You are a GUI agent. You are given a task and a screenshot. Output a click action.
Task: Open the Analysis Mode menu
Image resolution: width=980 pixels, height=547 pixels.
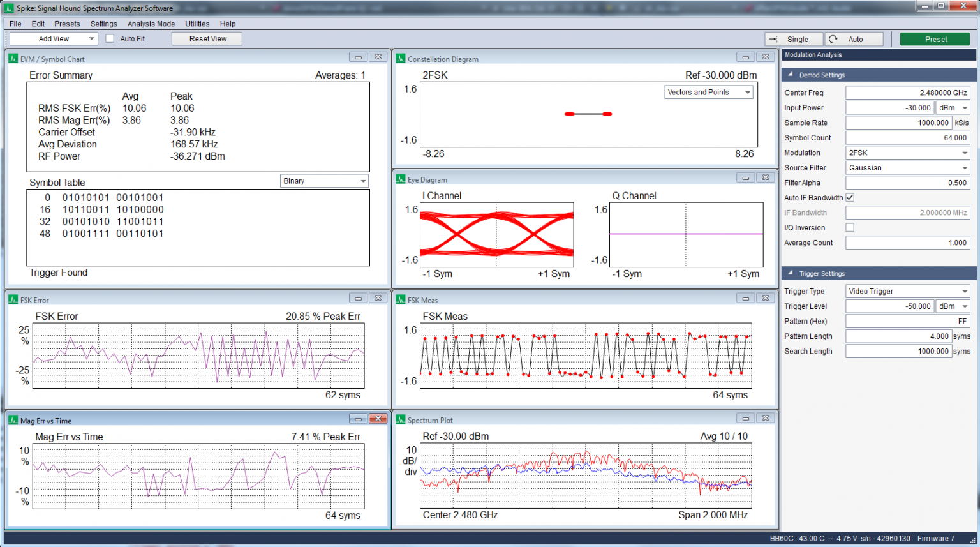[151, 24]
